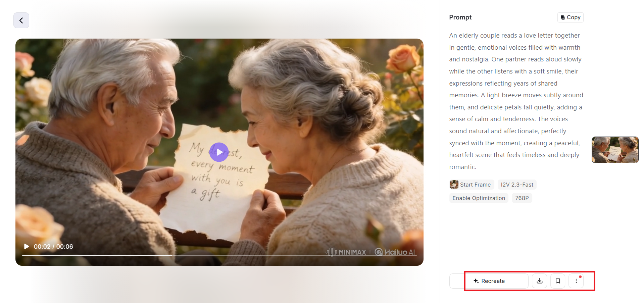Toggle the Enable Optimization tag
Screen dimensions: 644x303
pos(479,198)
